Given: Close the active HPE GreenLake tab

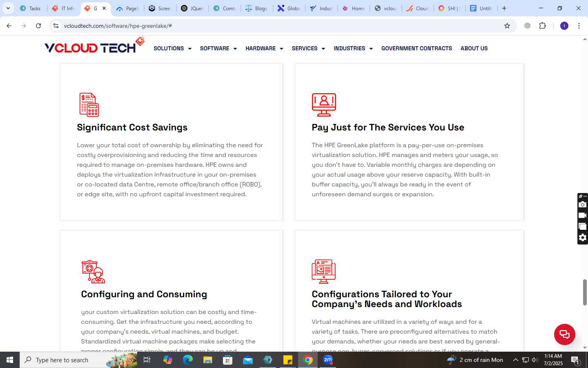Looking at the screenshot, I should pos(104,8).
